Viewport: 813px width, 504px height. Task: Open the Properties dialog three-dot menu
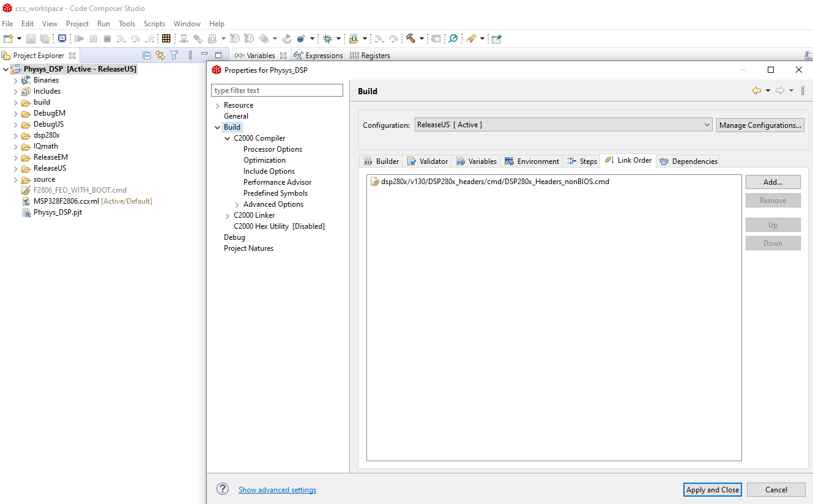click(x=803, y=91)
